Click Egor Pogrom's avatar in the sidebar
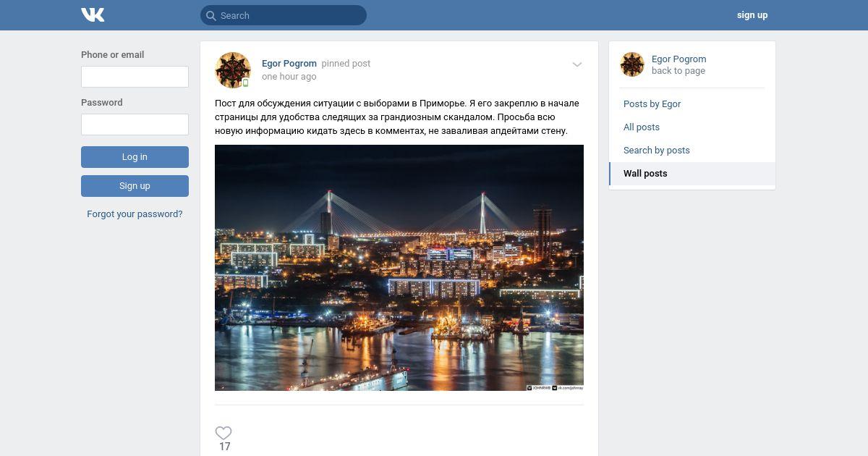 pos(632,64)
